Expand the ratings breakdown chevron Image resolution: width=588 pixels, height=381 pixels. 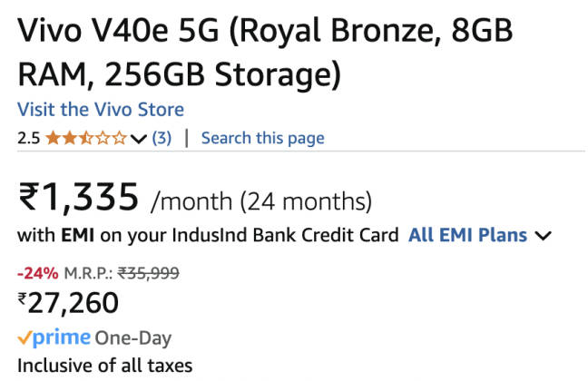point(139,139)
